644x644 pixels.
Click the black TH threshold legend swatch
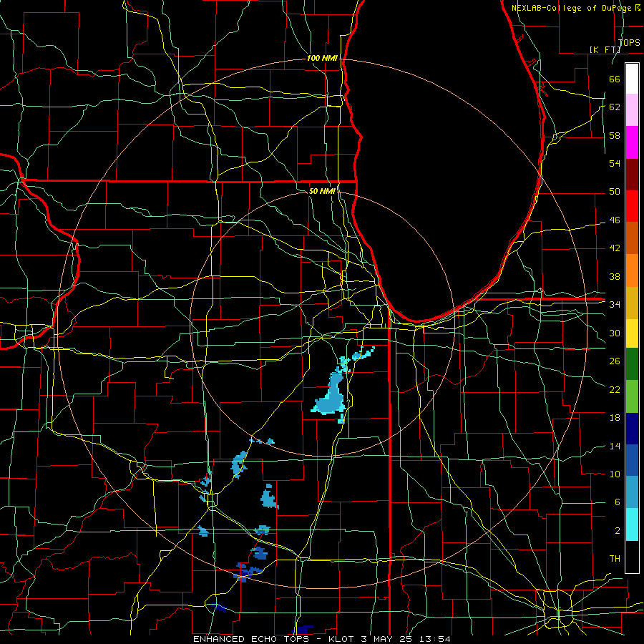click(x=632, y=557)
